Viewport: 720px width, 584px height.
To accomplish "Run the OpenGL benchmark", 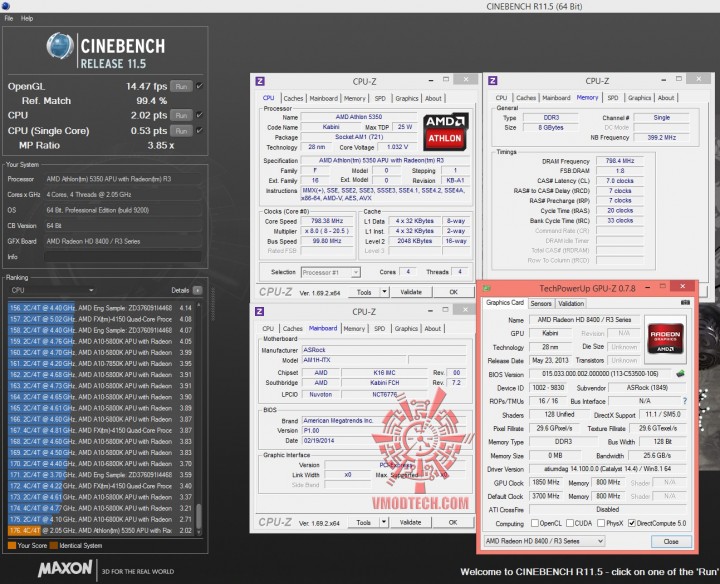I will click(x=181, y=86).
